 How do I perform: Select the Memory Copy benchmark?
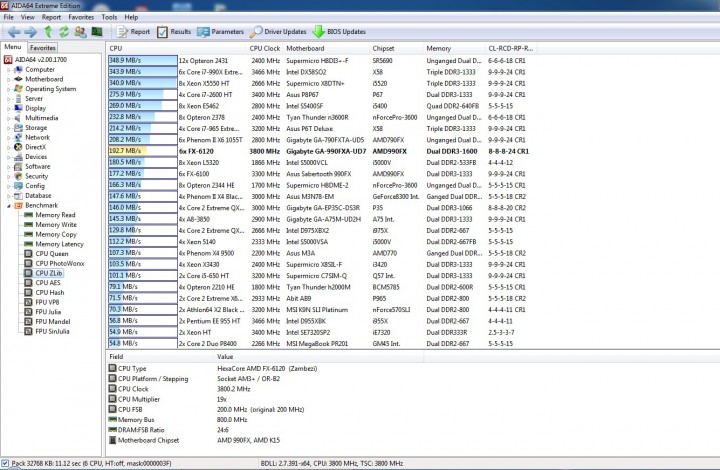coord(56,234)
